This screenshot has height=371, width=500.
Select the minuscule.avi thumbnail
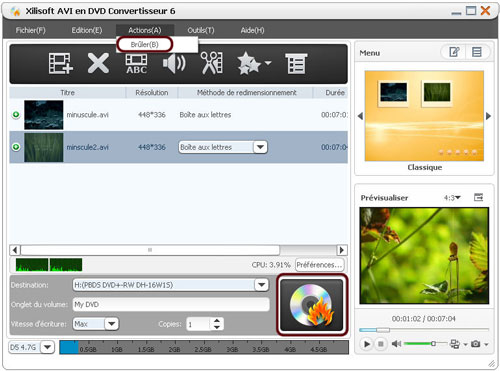[x=44, y=115]
